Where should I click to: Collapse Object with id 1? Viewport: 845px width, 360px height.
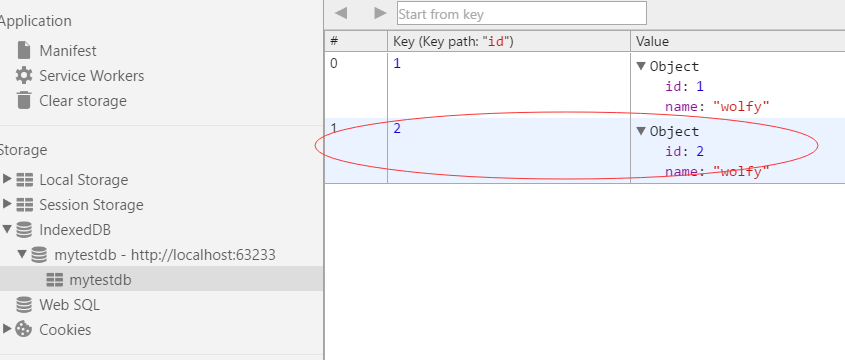coord(641,66)
